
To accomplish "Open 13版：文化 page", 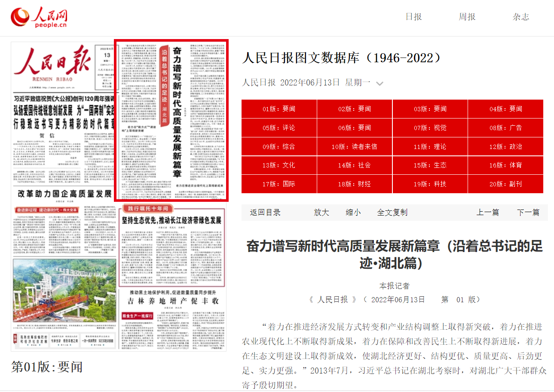I will pos(279,165).
